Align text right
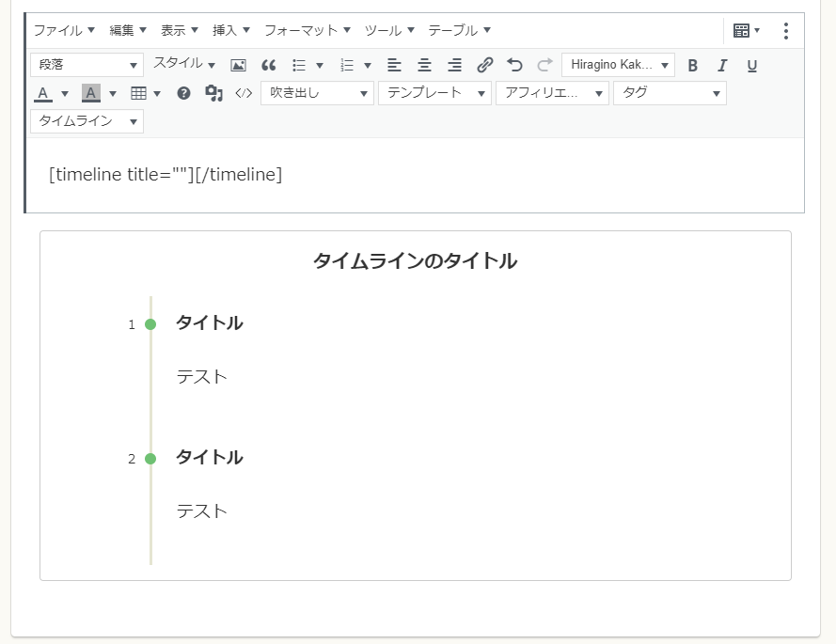Image resolution: width=836 pixels, height=644 pixels. click(454, 65)
